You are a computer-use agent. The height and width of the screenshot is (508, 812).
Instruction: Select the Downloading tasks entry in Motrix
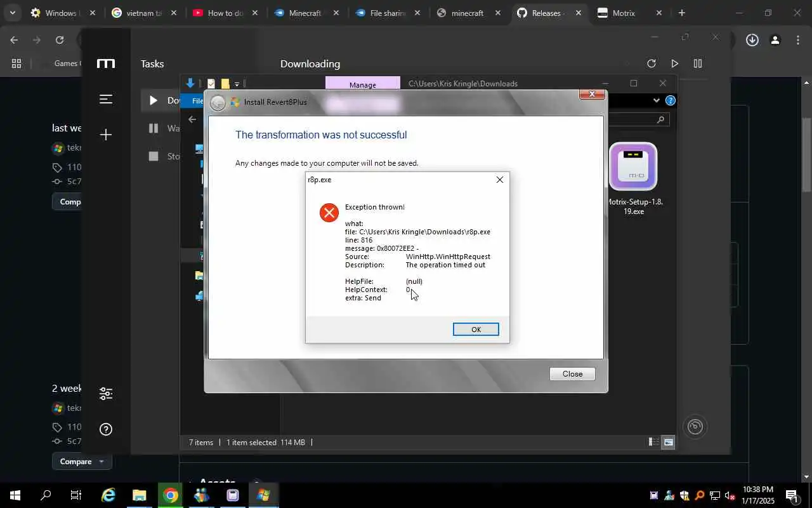coord(161,100)
